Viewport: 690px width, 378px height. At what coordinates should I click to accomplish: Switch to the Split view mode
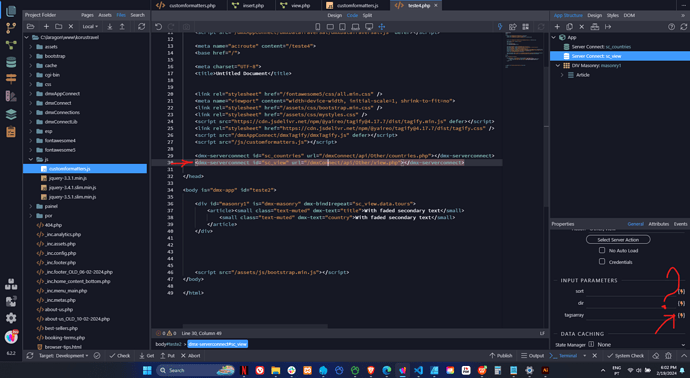click(x=367, y=15)
